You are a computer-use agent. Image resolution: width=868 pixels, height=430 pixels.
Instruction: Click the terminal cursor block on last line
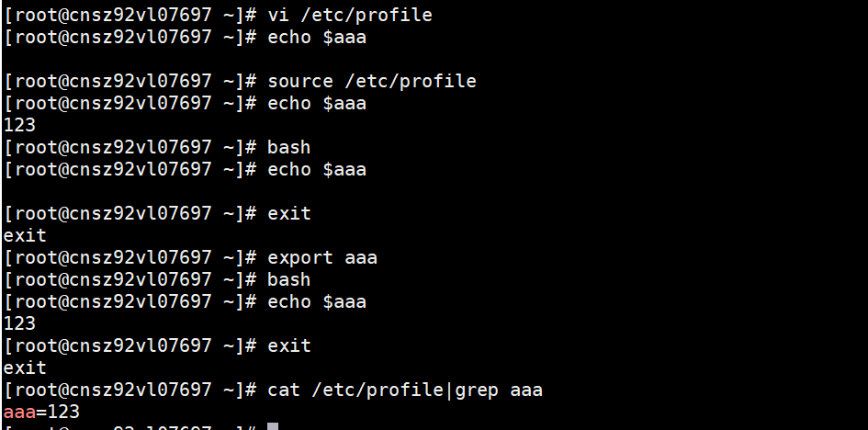273,427
